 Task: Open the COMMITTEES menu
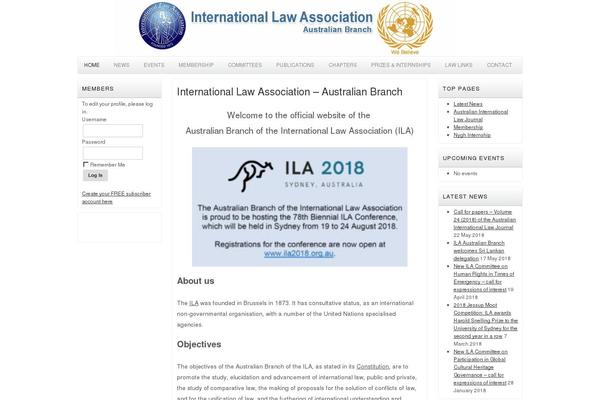245,65
